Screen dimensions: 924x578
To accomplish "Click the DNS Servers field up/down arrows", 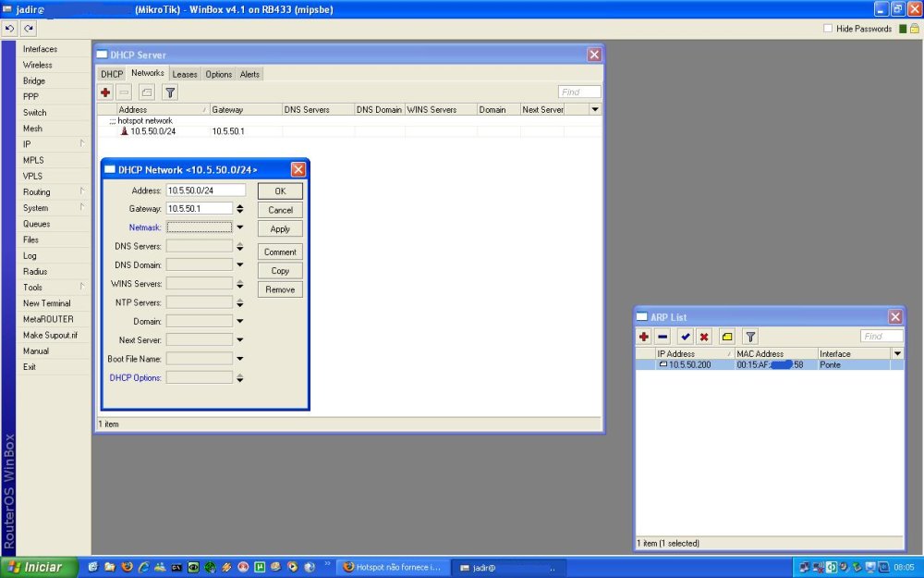I will pos(240,246).
